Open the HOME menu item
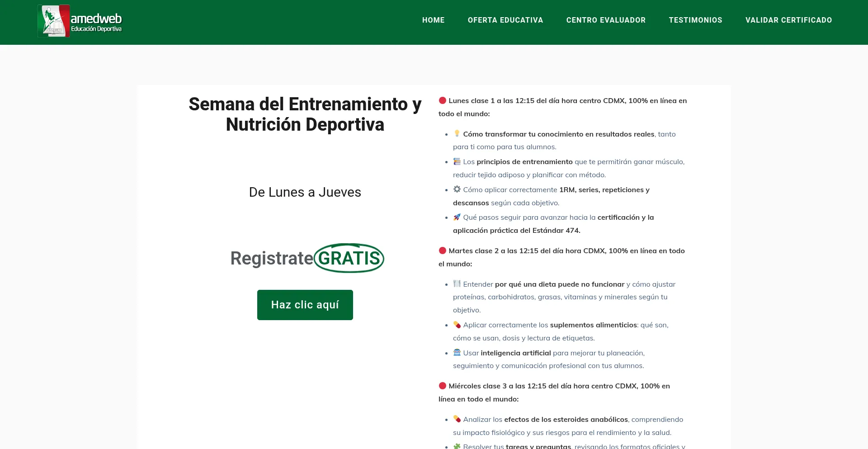The image size is (868, 449). (x=433, y=20)
